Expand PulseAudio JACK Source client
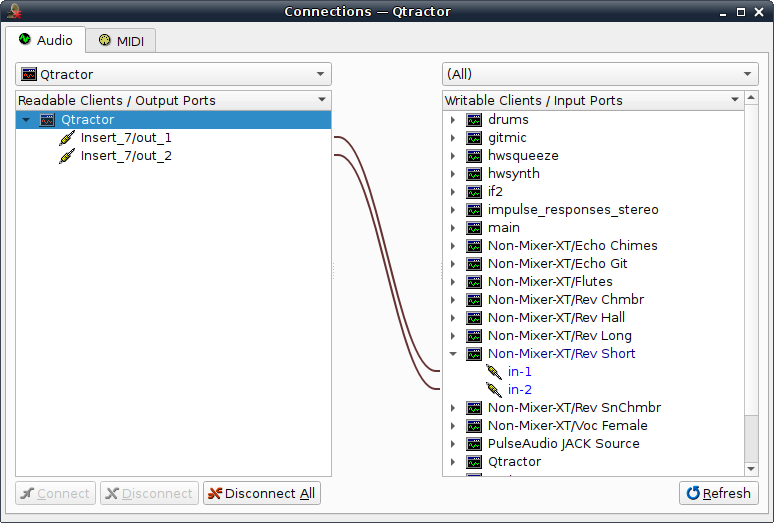This screenshot has width=774, height=523. click(453, 444)
